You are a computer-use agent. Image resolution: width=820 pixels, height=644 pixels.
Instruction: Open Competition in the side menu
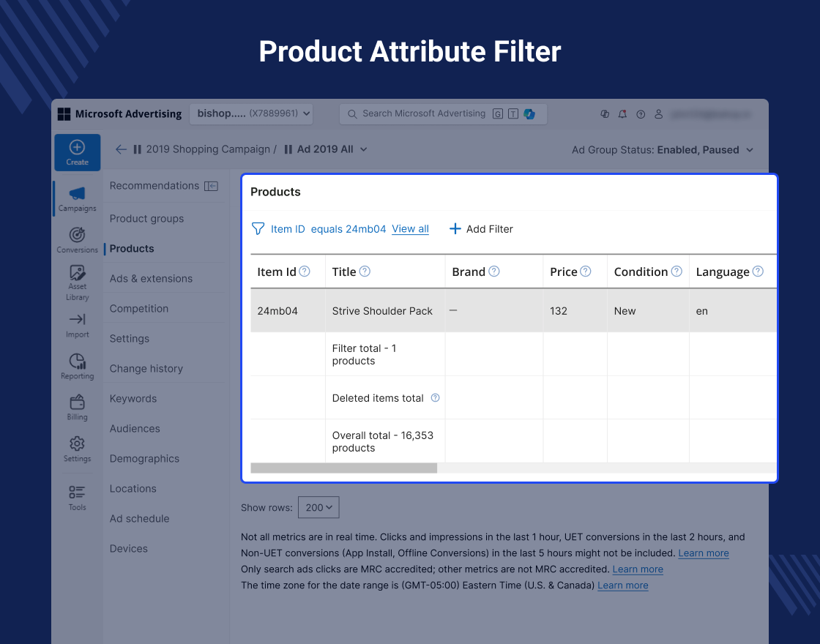(x=139, y=308)
